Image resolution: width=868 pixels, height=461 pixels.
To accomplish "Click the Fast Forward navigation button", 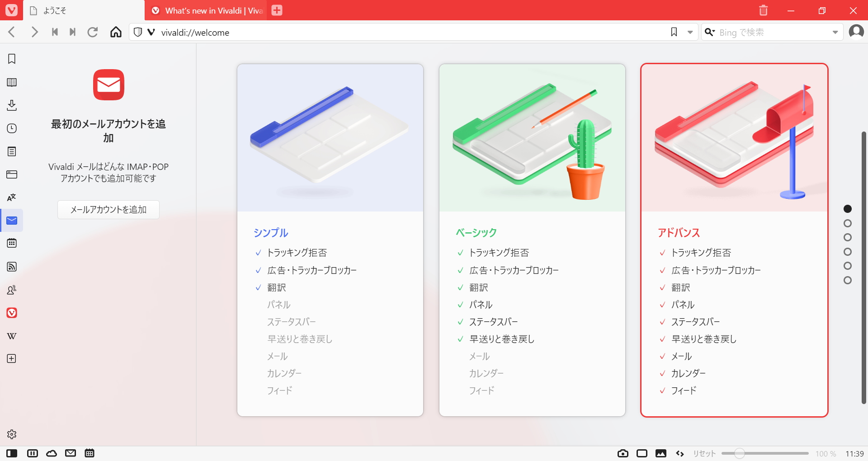I will pos(72,32).
